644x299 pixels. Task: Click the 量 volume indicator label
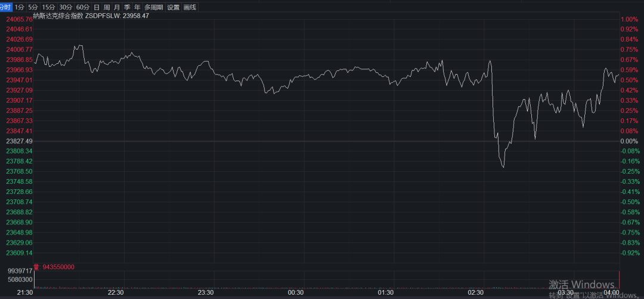point(36,267)
